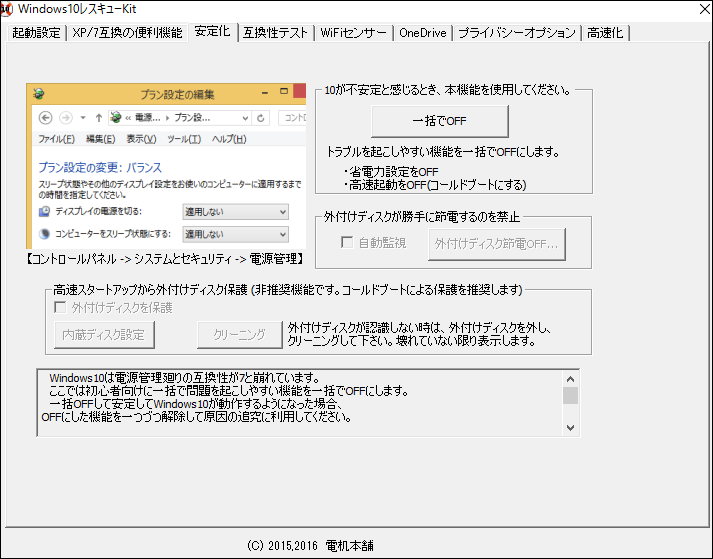Click 表示(V) menu in image
Screen dimensions: 713x559
141,139
